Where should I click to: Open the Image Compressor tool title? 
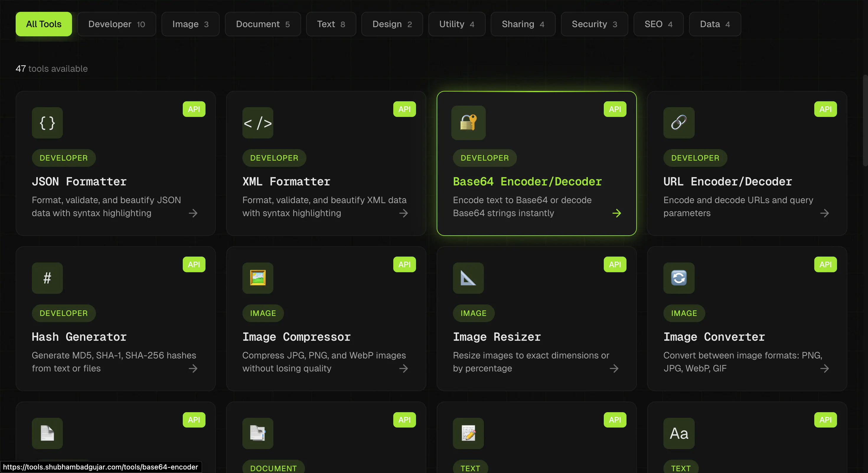[296, 337]
